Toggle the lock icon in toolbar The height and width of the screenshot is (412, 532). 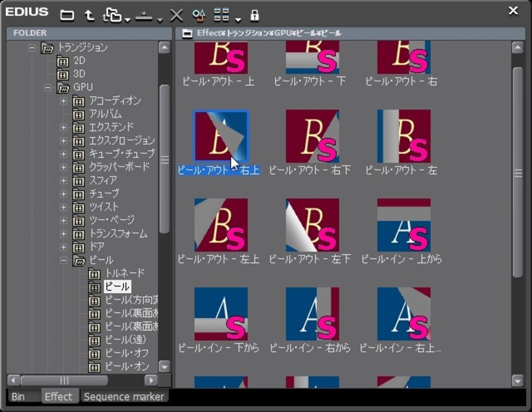254,16
